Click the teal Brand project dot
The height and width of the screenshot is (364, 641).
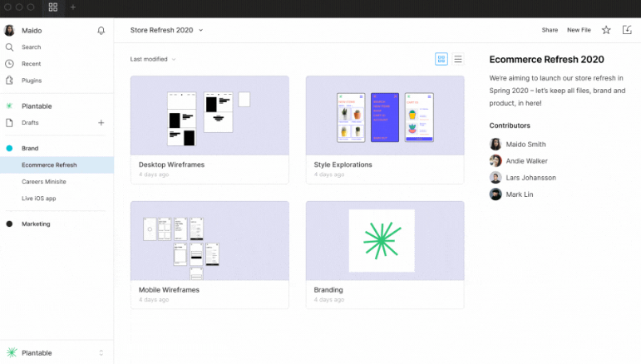click(9, 148)
